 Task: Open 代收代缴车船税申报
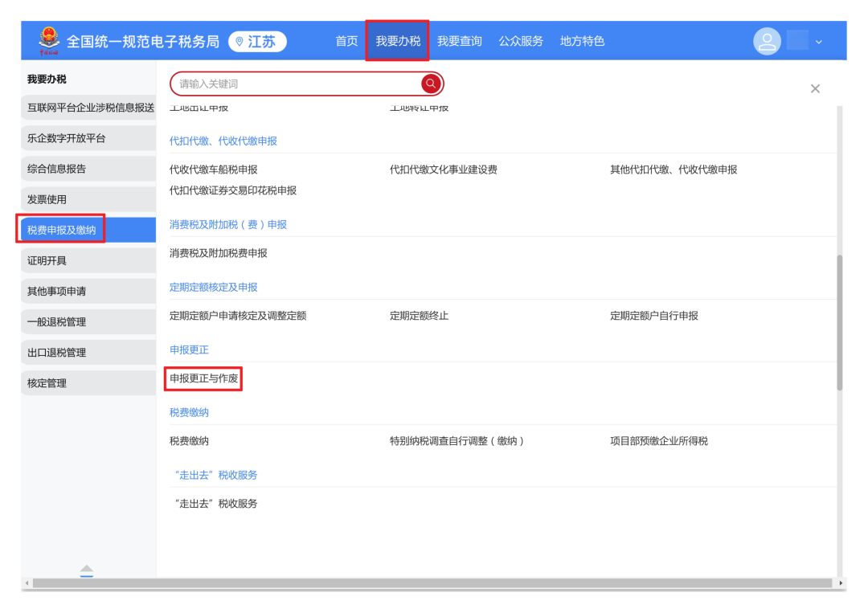pos(213,170)
